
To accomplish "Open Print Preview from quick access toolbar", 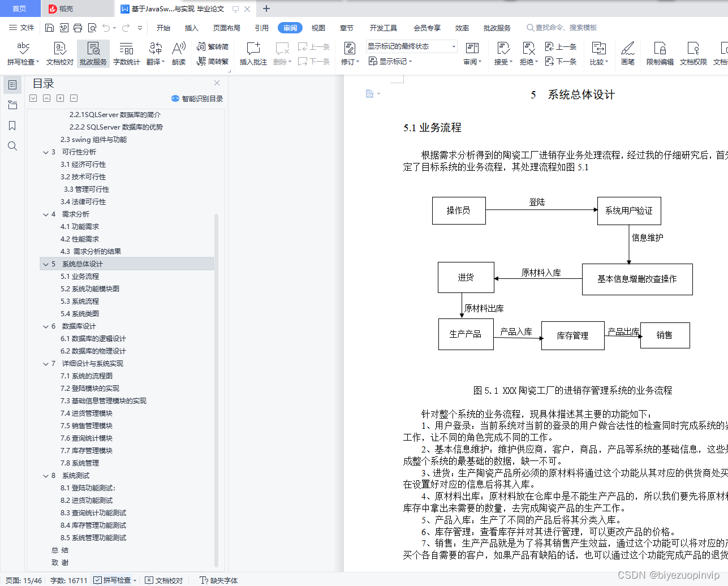I will click(92, 28).
